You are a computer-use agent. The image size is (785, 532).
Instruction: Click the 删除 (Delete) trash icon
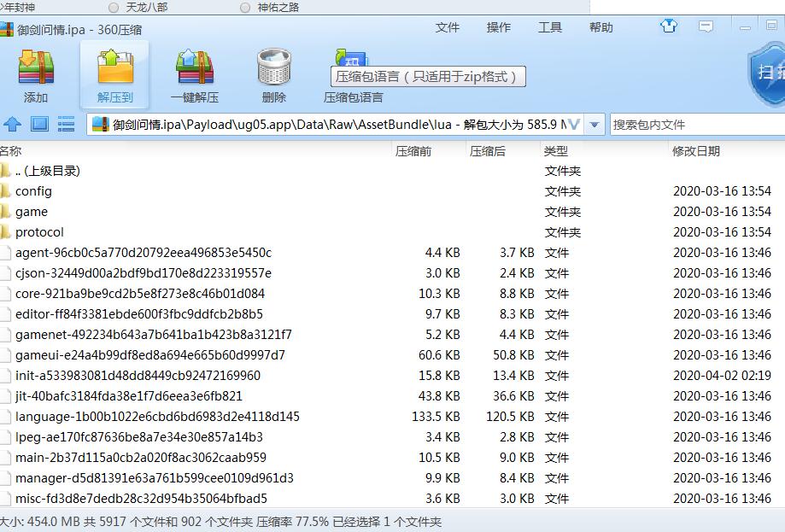point(274,70)
